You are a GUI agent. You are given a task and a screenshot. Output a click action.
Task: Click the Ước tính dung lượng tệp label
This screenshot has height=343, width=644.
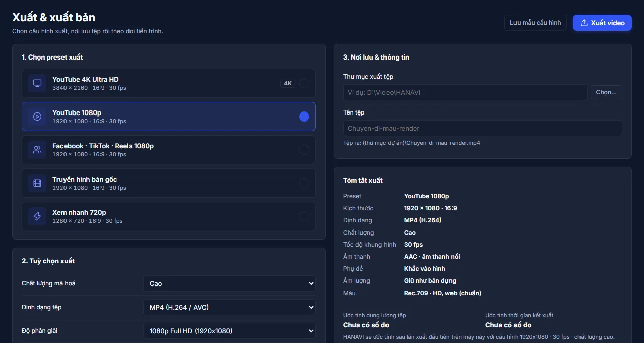click(374, 315)
